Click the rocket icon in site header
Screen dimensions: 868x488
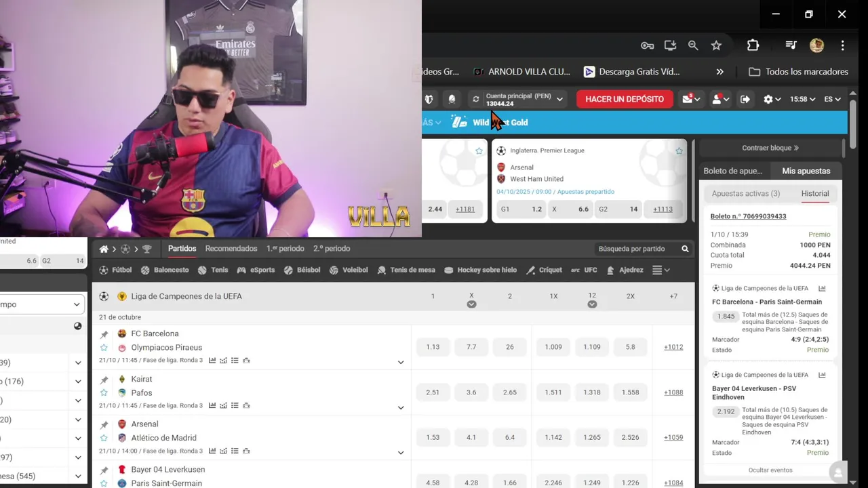(x=452, y=99)
